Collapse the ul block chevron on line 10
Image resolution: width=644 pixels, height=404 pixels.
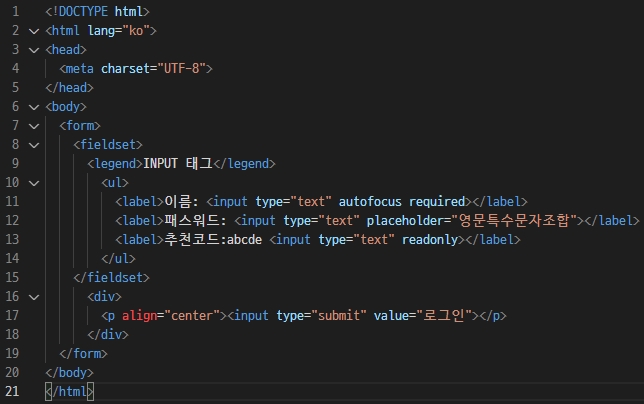point(34,183)
